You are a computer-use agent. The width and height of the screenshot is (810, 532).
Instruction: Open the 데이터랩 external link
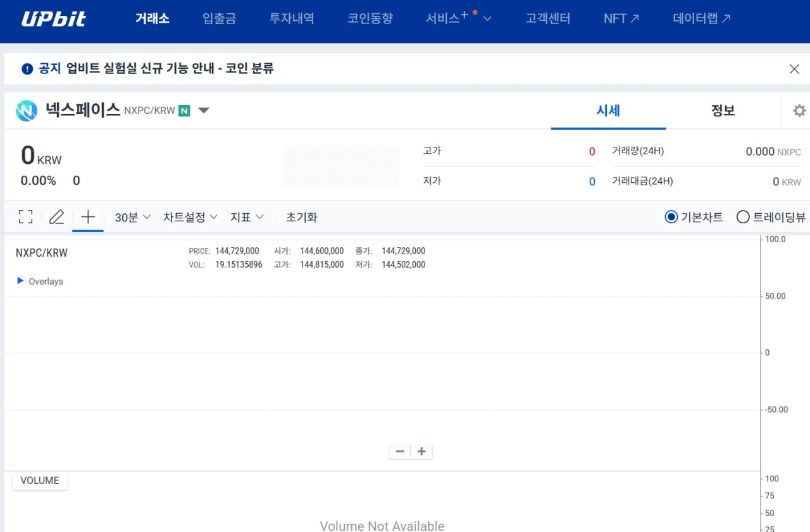pyautogui.click(x=702, y=18)
